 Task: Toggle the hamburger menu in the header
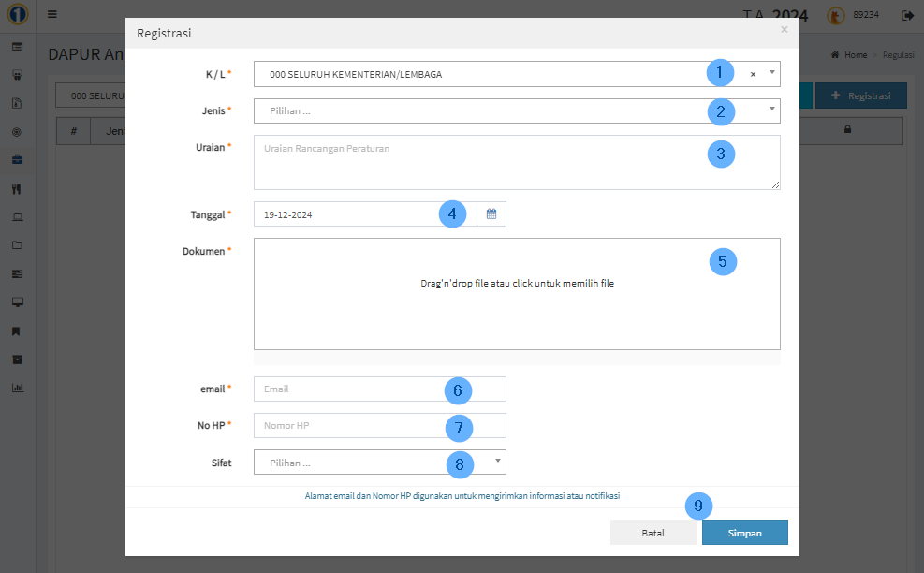click(51, 15)
